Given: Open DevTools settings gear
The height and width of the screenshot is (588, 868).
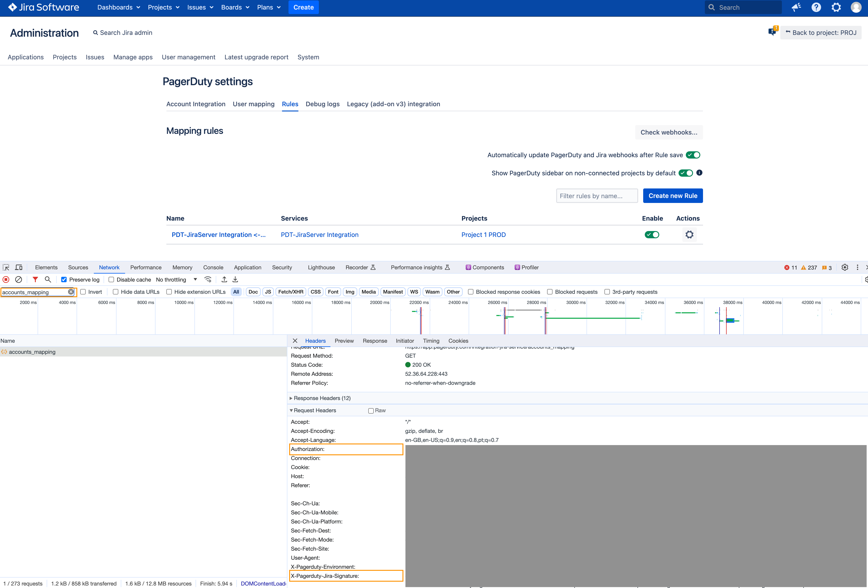Looking at the screenshot, I should [x=845, y=267].
